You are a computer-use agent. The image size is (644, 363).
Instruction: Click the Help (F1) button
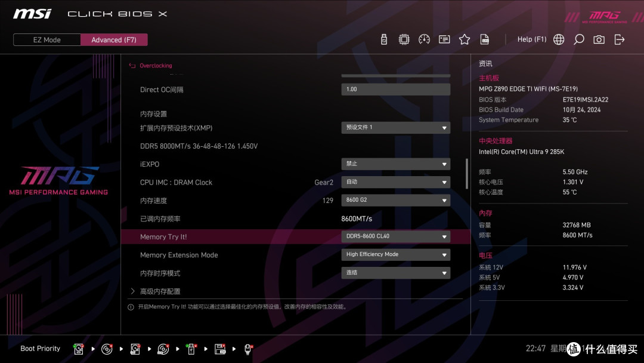pyautogui.click(x=532, y=39)
